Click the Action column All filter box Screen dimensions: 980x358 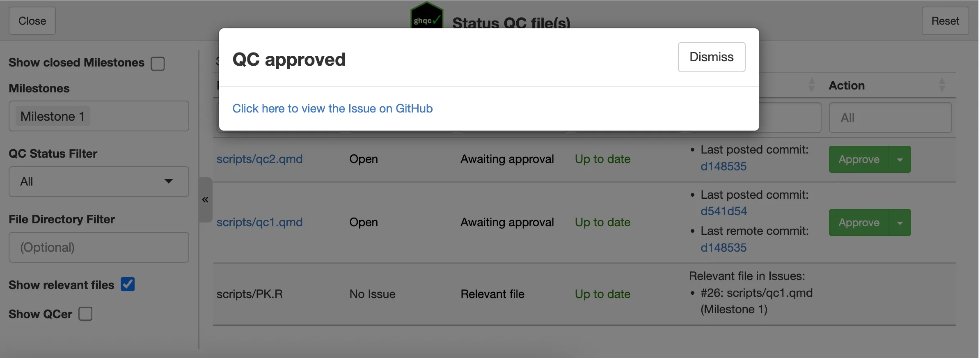click(x=890, y=118)
